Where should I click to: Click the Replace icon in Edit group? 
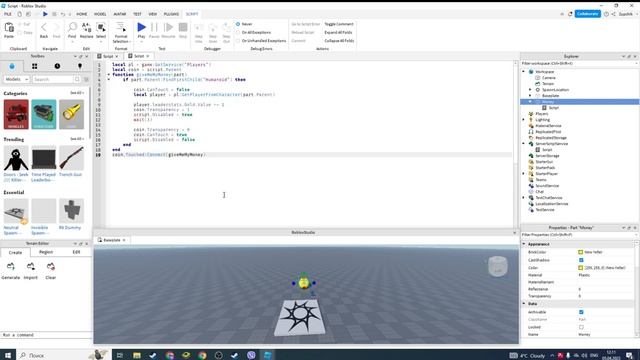[x=87, y=27]
